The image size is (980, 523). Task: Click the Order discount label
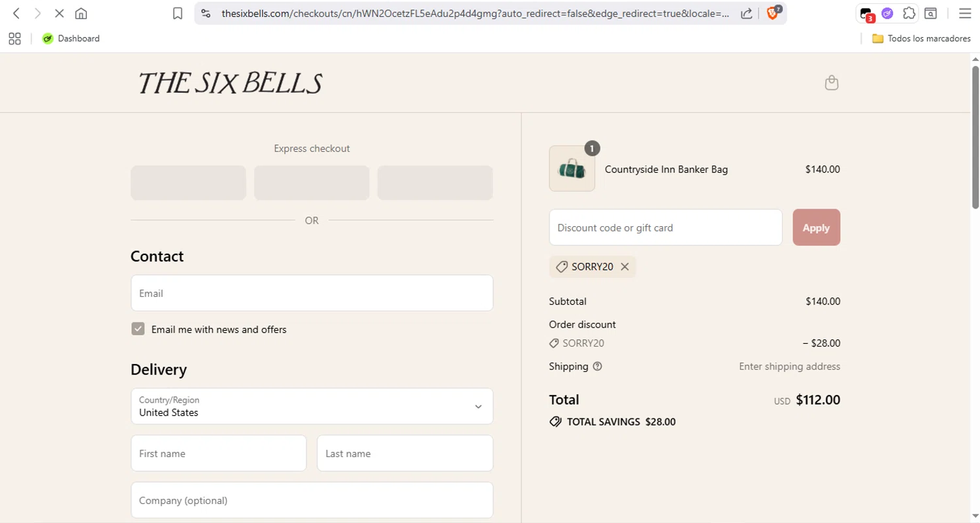582,324
